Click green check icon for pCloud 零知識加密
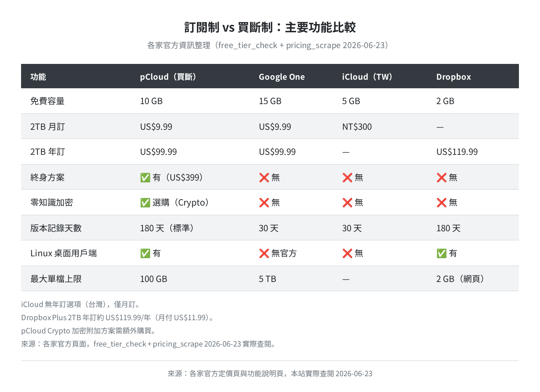The image size is (540, 392). (x=145, y=203)
